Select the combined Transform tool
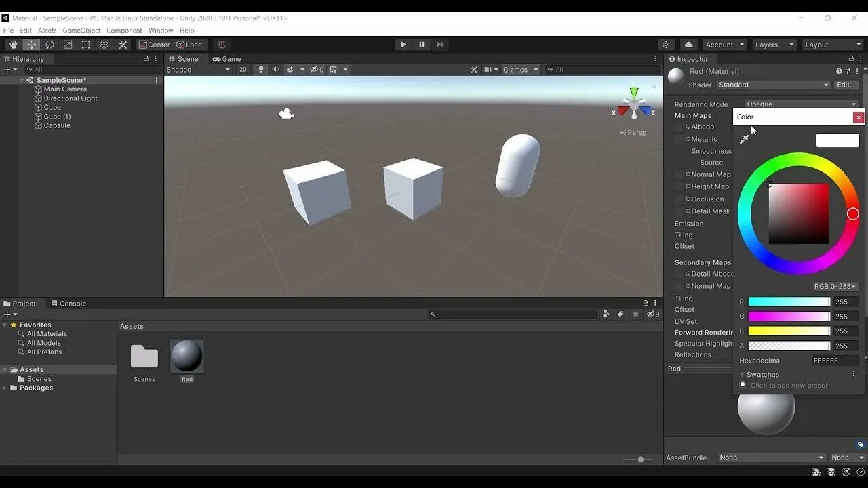The height and width of the screenshot is (488, 868). tap(104, 45)
